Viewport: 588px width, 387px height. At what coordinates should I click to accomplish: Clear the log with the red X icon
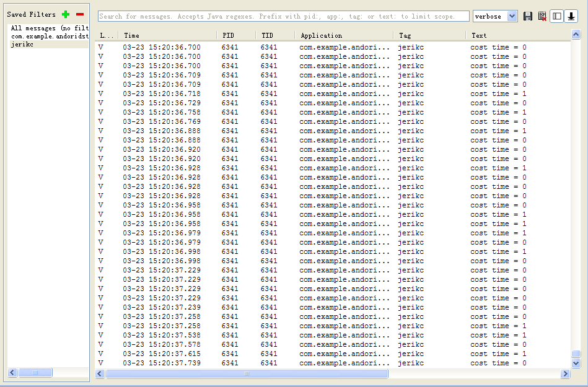coord(542,16)
